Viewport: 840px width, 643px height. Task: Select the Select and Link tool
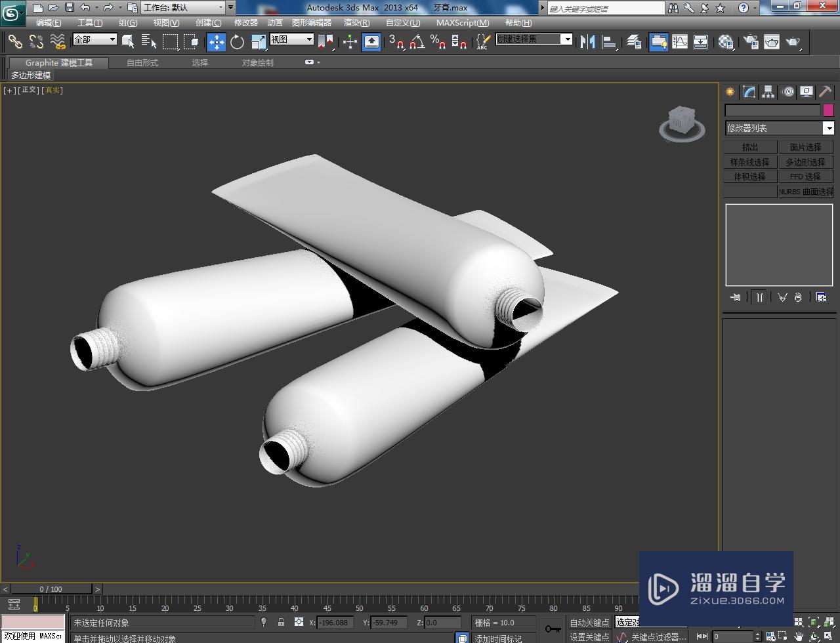[14, 42]
